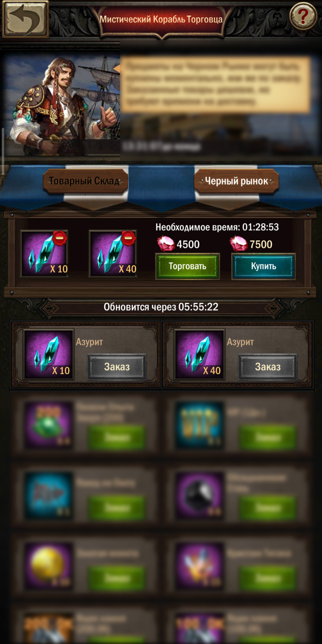The width and height of the screenshot is (322, 644).
Task: Tap the ruby gem icon next to 4500
Action: point(166,243)
